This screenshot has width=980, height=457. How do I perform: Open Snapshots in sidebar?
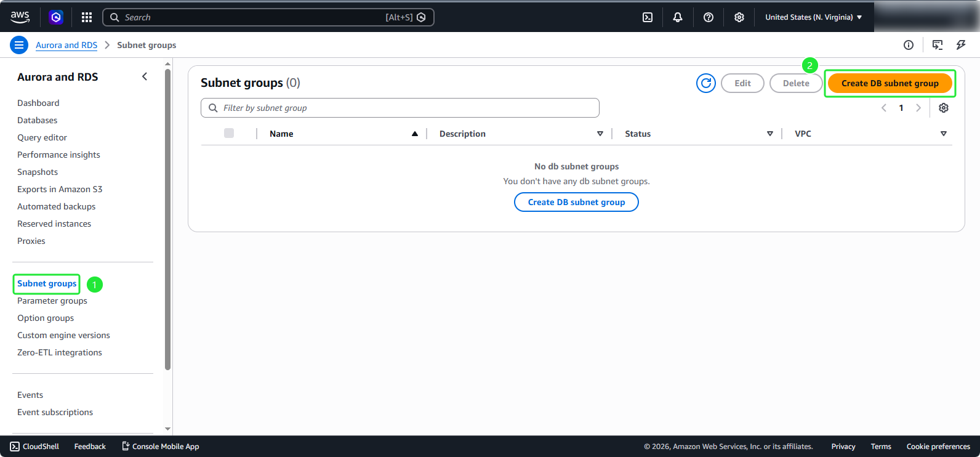pyautogui.click(x=38, y=172)
